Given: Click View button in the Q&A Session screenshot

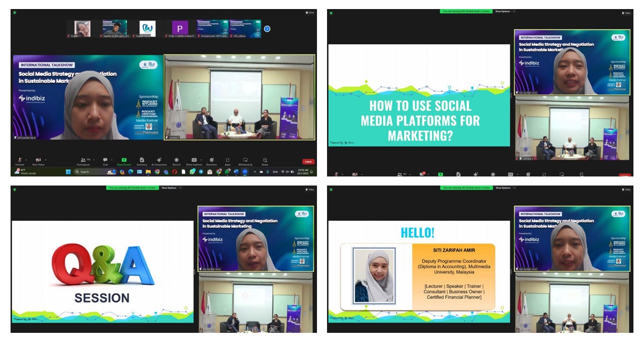Looking at the screenshot, I should tap(310, 190).
